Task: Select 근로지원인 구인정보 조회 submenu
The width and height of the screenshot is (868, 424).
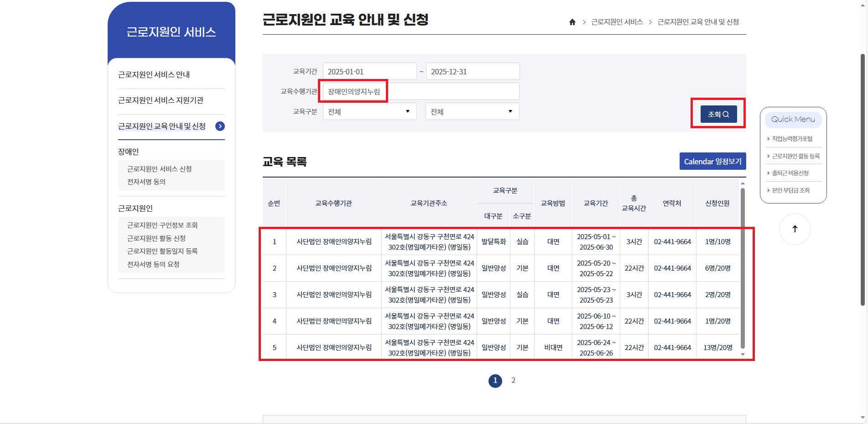Action: 162,225
